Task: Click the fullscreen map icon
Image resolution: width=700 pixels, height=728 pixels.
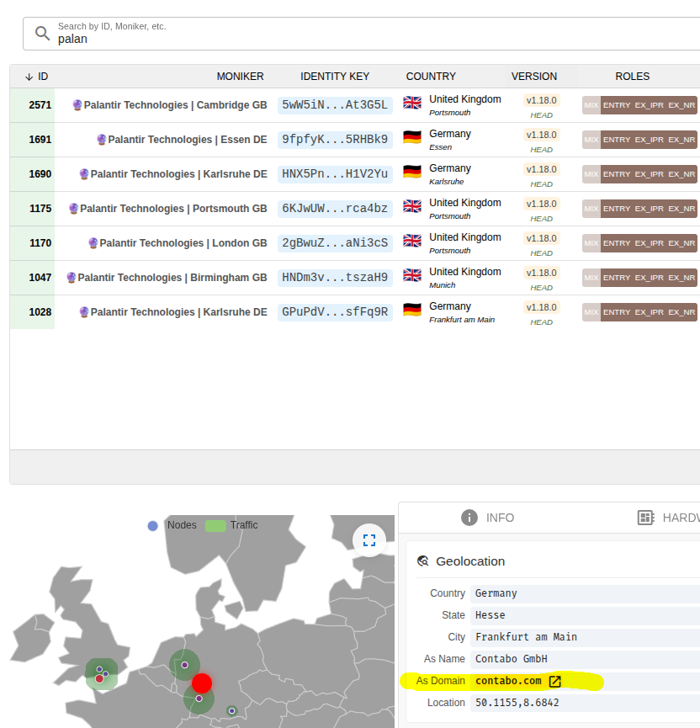Action: click(x=369, y=540)
